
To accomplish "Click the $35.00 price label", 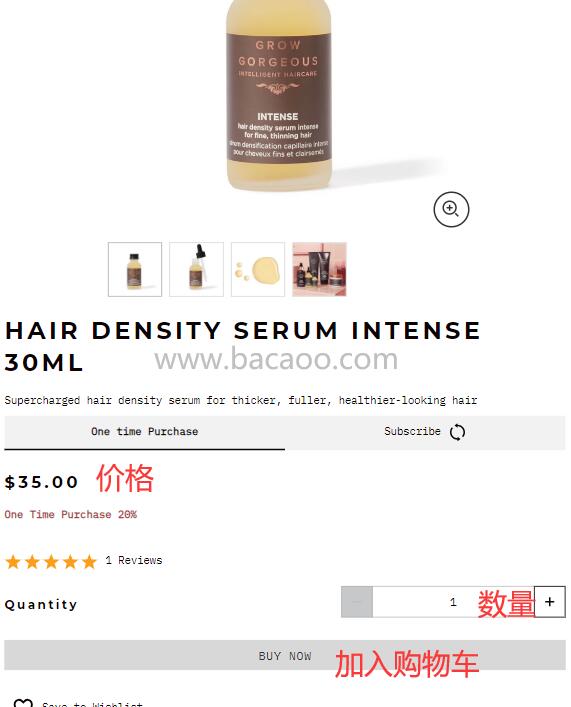I will pyautogui.click(x=41, y=482).
